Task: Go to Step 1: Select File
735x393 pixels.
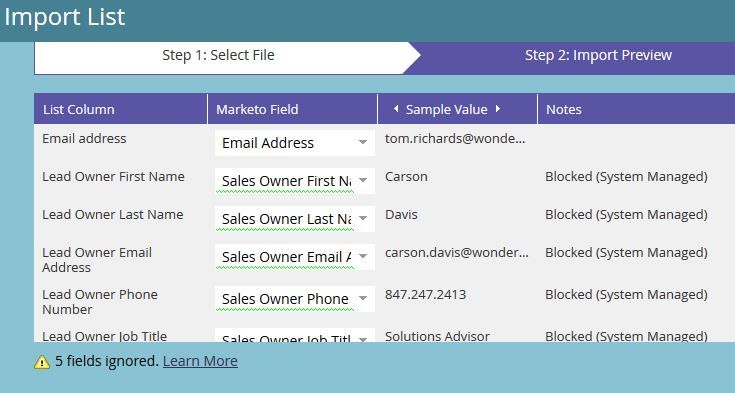Action: [218, 55]
